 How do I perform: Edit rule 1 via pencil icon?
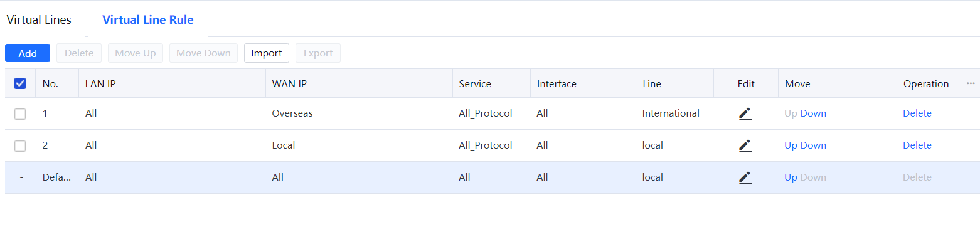pyautogui.click(x=745, y=113)
